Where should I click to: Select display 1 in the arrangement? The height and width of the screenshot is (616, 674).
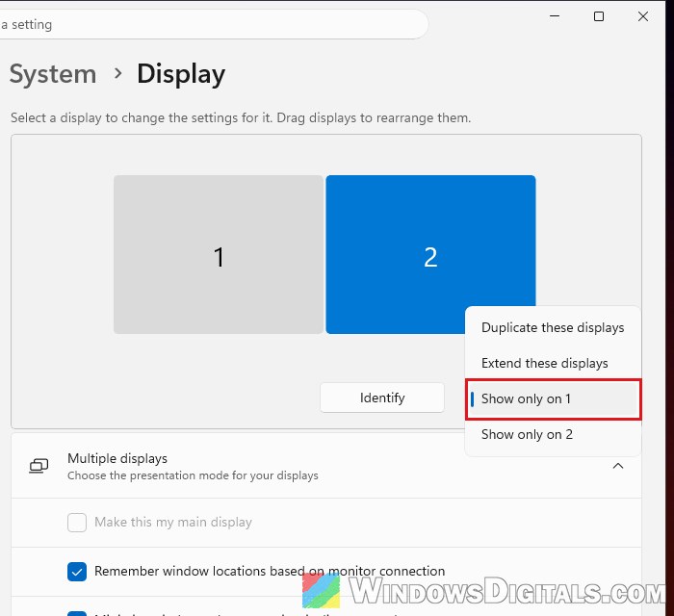(x=219, y=254)
